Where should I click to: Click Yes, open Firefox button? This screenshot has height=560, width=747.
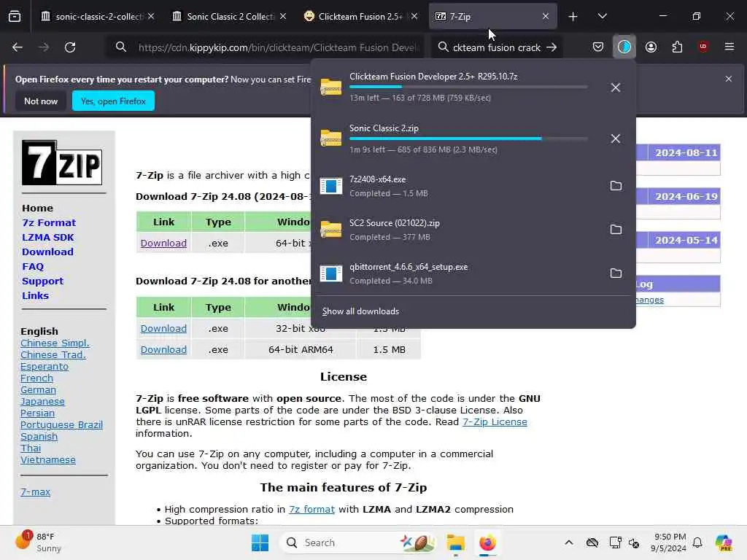(x=113, y=101)
